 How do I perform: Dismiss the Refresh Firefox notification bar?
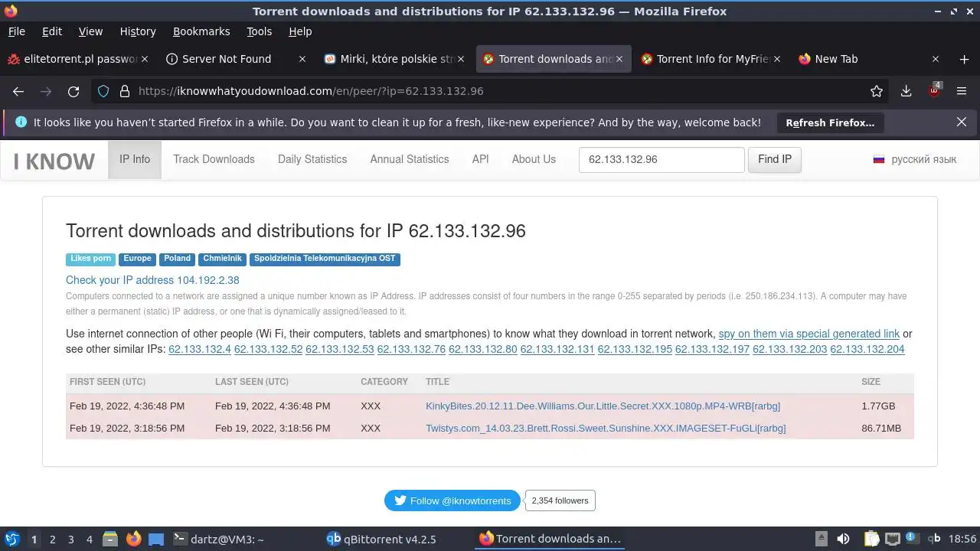pos(962,122)
